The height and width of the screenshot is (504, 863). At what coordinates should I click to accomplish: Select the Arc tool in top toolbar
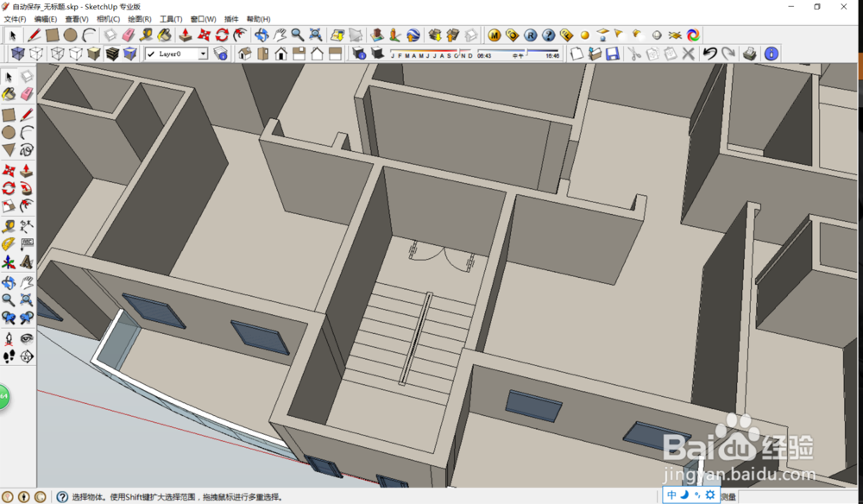coord(89,35)
